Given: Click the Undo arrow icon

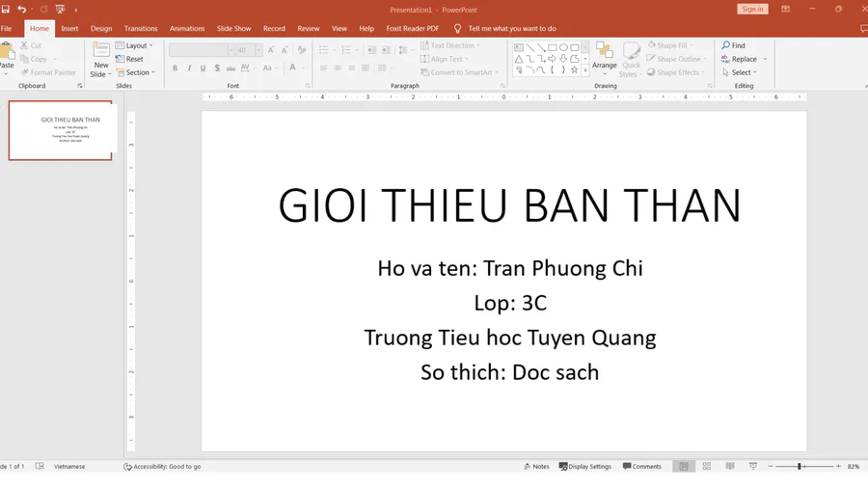Looking at the screenshot, I should 21,9.
